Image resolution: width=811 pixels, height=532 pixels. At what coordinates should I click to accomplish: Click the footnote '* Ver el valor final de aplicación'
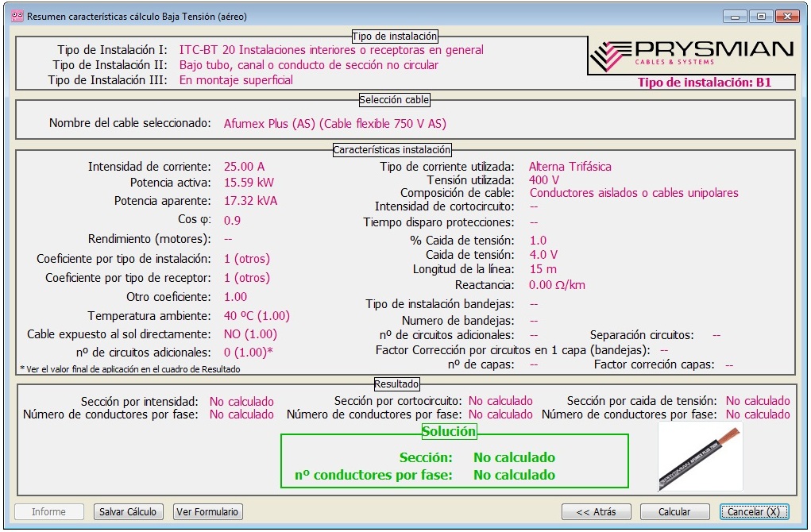[130, 369]
